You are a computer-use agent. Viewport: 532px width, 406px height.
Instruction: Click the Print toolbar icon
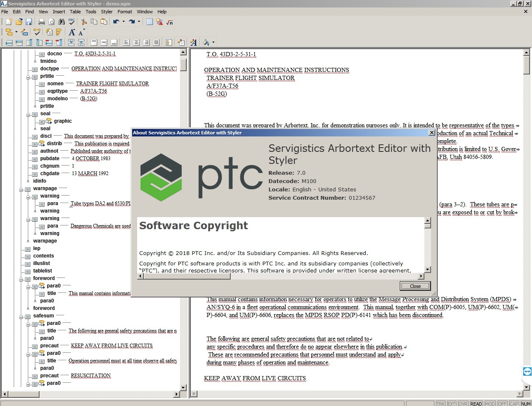[x=42, y=22]
